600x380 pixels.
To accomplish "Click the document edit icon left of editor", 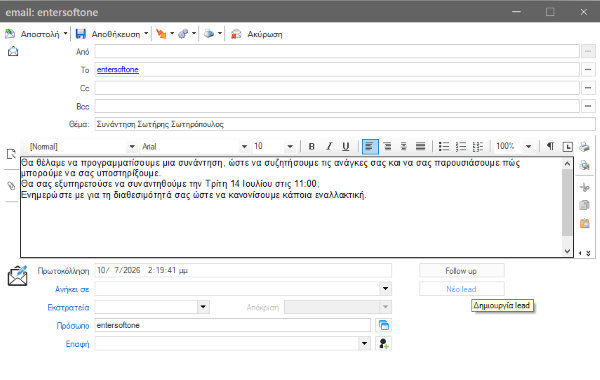I will [x=11, y=154].
